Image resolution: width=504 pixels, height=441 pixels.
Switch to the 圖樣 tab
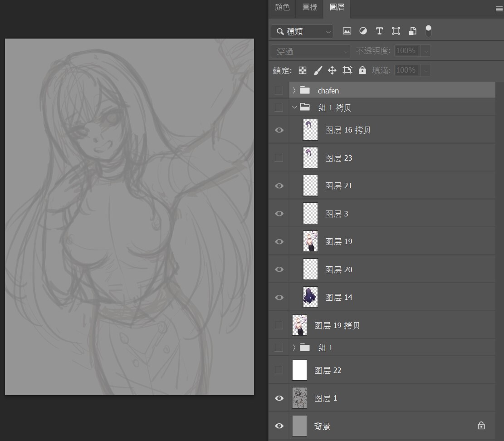(x=309, y=7)
